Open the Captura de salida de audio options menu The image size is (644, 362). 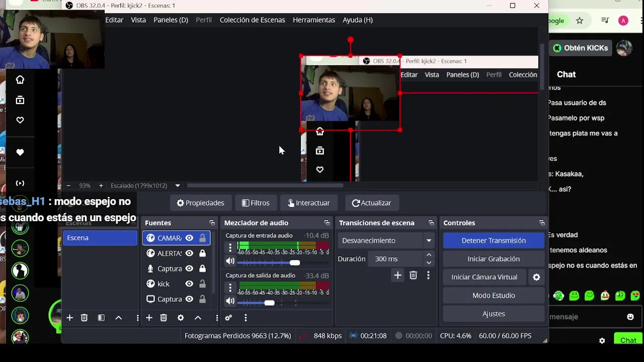(230, 288)
